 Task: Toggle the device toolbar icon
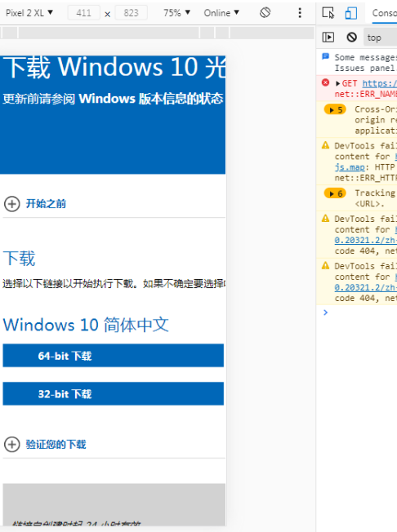pyautogui.click(x=350, y=13)
